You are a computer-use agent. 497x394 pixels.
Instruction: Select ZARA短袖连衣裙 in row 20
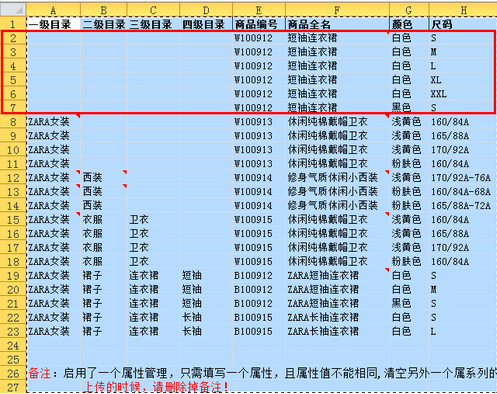pos(337,290)
